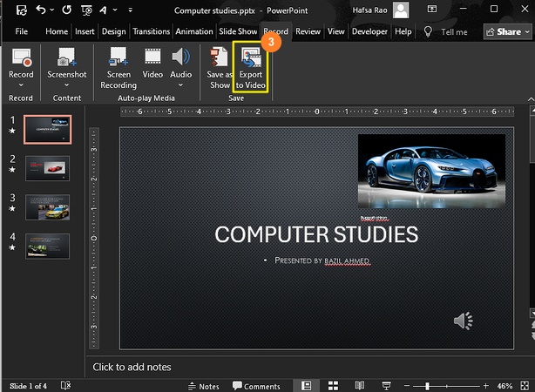Click the zoom slider handle
Viewport: 535px width, 392px height.
coord(427,386)
